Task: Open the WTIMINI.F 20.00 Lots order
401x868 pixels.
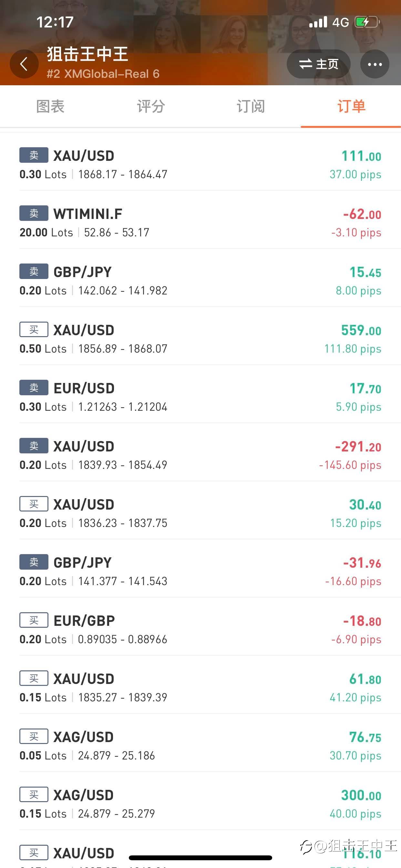Action: click(x=200, y=222)
